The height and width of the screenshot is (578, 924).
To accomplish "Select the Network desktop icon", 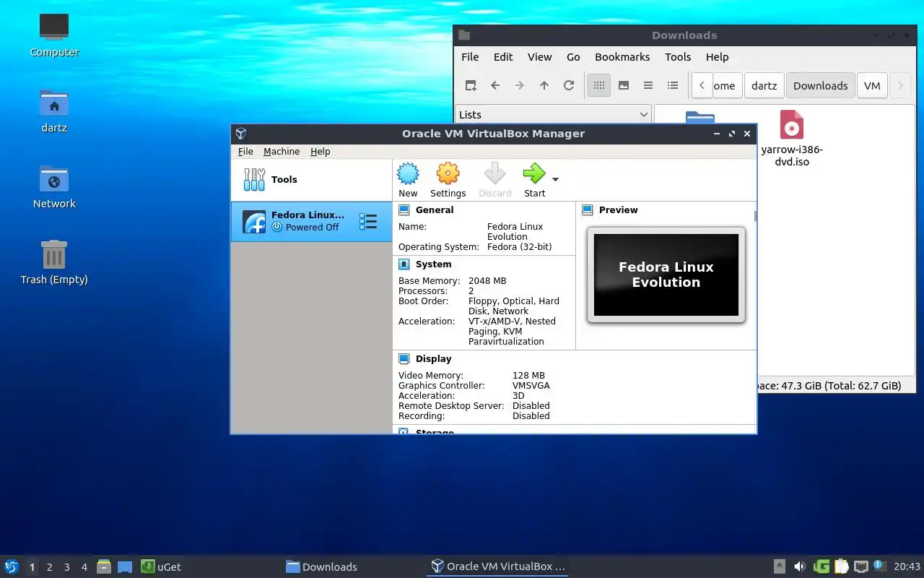I will (54, 187).
